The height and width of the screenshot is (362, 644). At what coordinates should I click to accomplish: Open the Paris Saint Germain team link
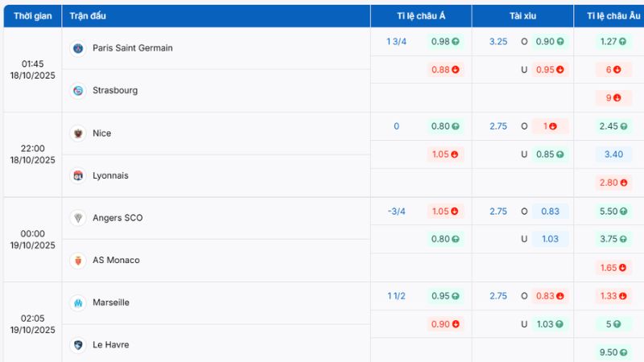[x=132, y=48]
